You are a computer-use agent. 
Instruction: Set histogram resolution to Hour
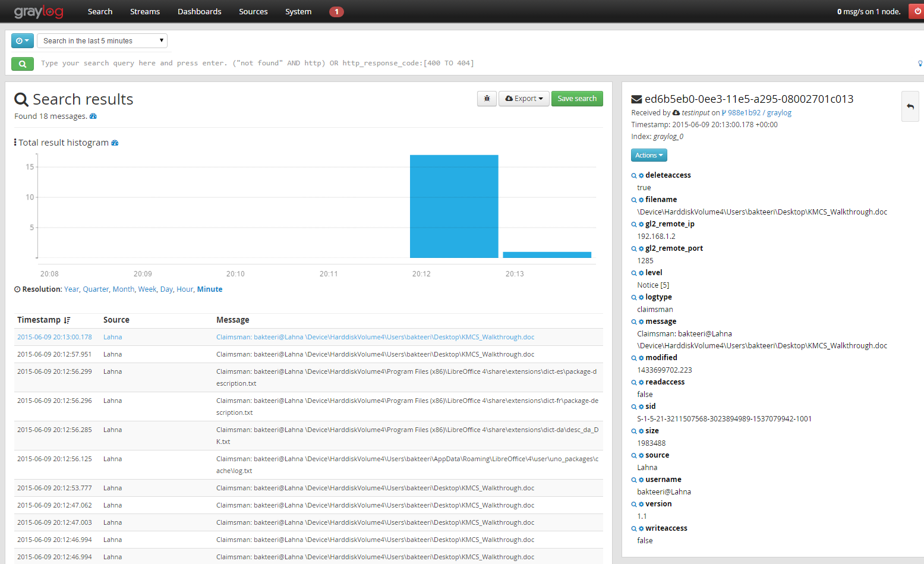pyautogui.click(x=185, y=289)
